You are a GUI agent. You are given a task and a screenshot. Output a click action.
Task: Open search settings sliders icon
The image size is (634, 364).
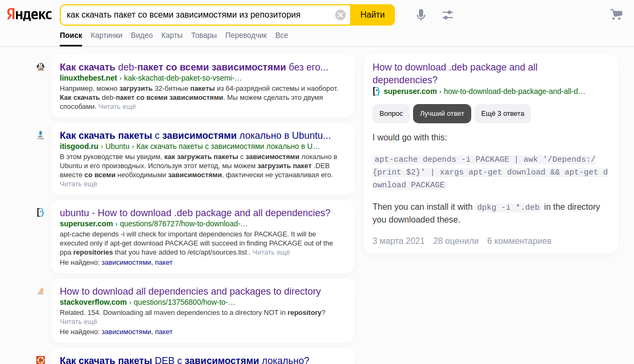tap(448, 15)
